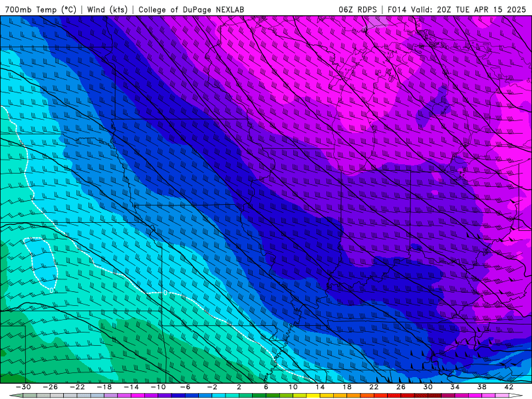532x399 pixels.
Task: Click the "College of DuPage NEXLAB" text
Action: [191, 9]
